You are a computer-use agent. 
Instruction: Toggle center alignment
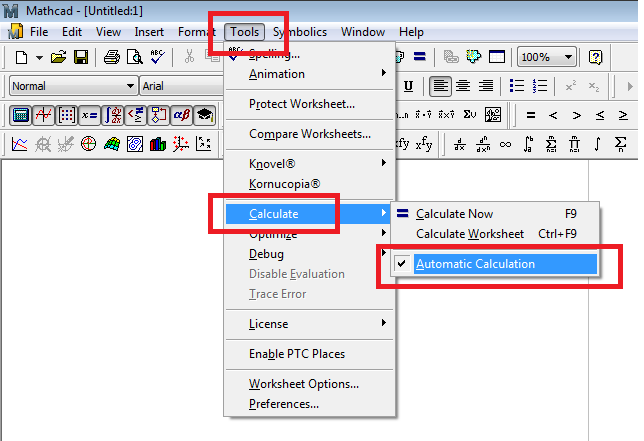point(463,86)
